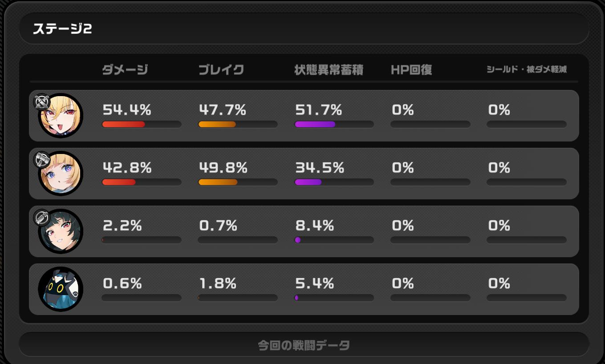This screenshot has width=605, height=364.
Task: Click the role badge on the dark-haired portrait
Action: tap(42, 218)
